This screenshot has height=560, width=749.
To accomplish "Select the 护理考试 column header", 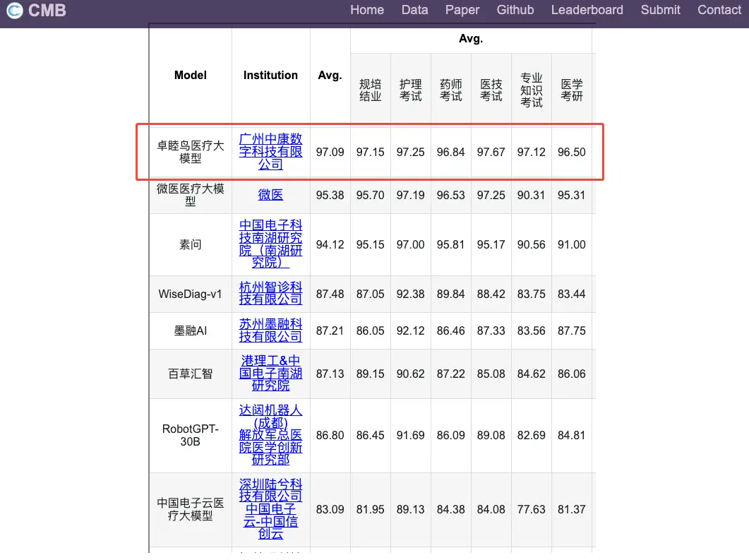I will pyautogui.click(x=410, y=90).
